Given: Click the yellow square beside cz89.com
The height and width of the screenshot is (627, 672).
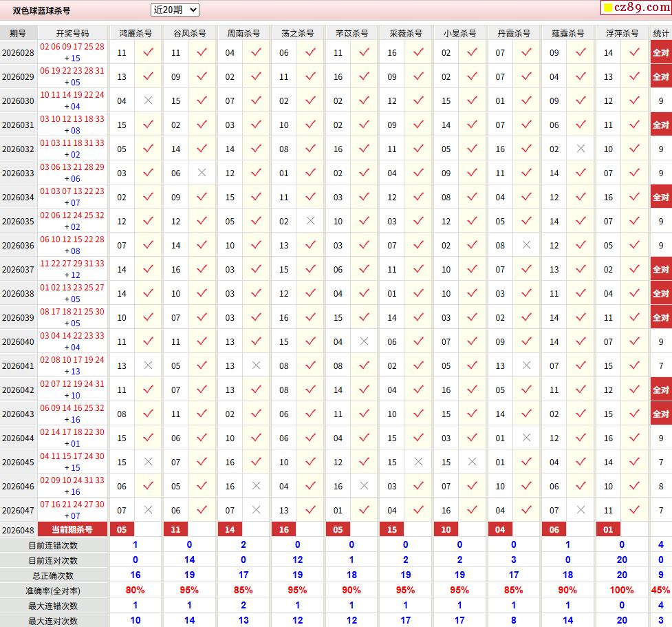Looking at the screenshot, I should [607, 8].
